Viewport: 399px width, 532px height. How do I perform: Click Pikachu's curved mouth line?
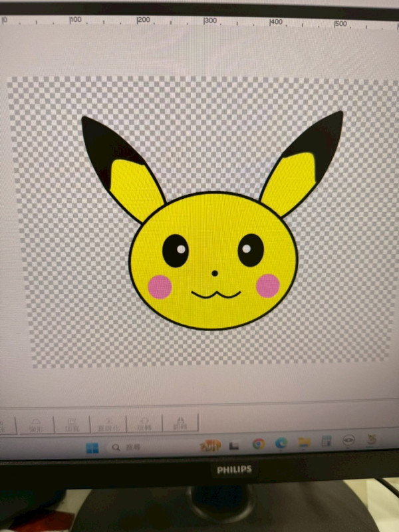coord(216,295)
